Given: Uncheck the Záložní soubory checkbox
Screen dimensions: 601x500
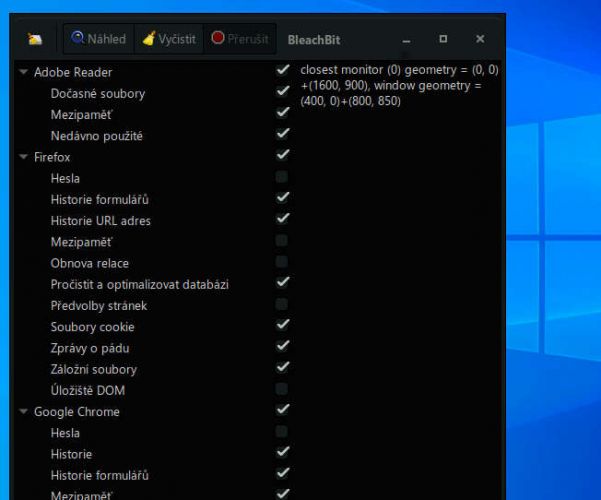Looking at the screenshot, I should (x=283, y=367).
